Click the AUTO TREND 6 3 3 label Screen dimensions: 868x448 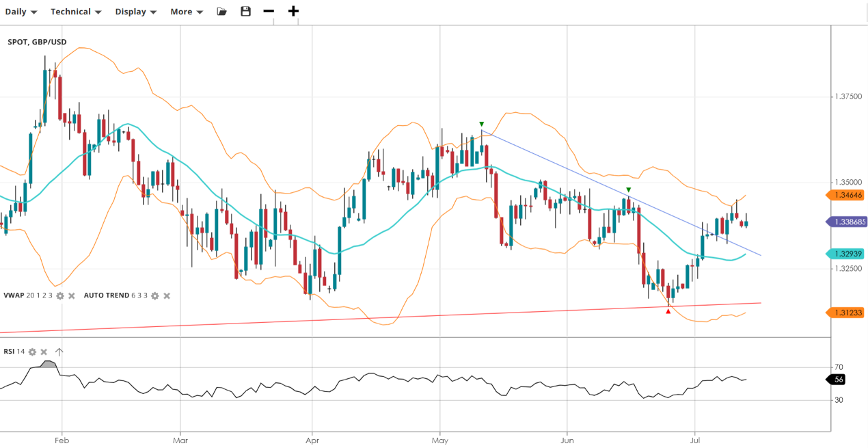(x=116, y=295)
